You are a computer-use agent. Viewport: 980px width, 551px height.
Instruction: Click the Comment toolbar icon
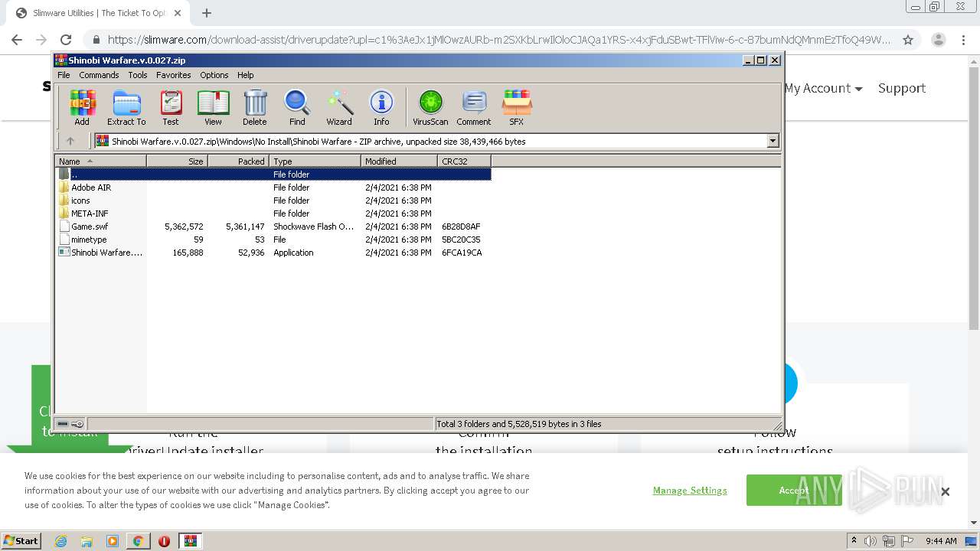[474, 107]
